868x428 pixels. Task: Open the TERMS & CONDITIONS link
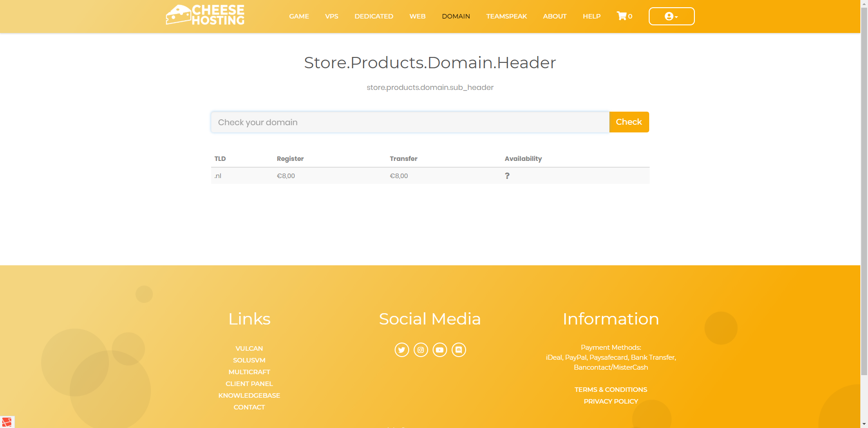610,390
